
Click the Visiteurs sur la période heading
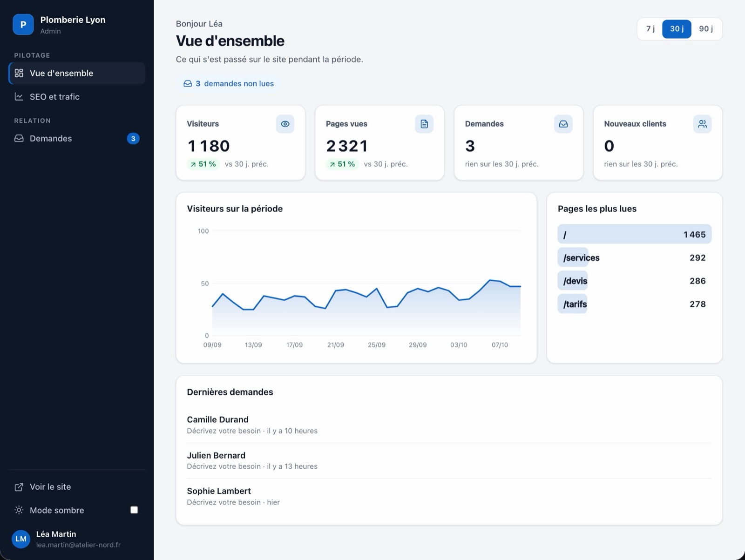click(235, 209)
